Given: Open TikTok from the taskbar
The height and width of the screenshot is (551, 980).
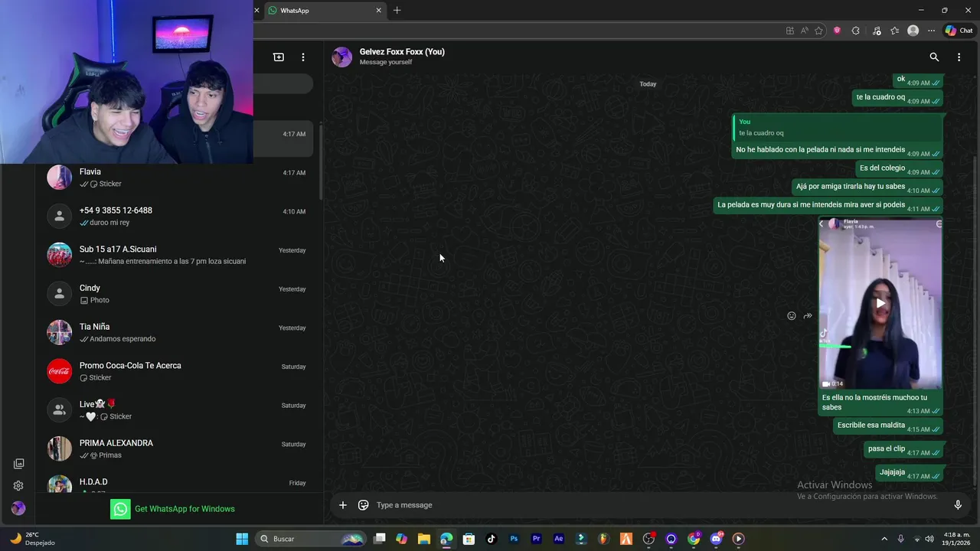Looking at the screenshot, I should (x=492, y=539).
